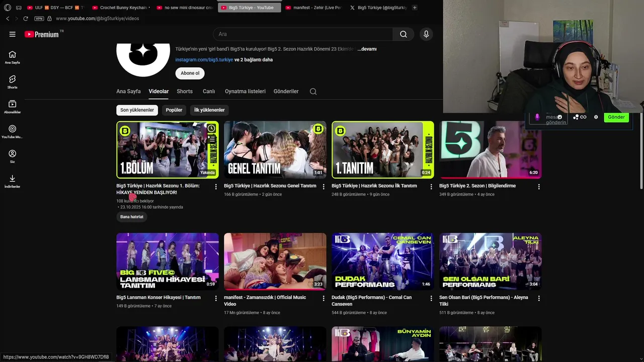The width and height of the screenshot is (644, 362).
Task: Open emoji picker in chat overlay
Action: [x=559, y=117]
